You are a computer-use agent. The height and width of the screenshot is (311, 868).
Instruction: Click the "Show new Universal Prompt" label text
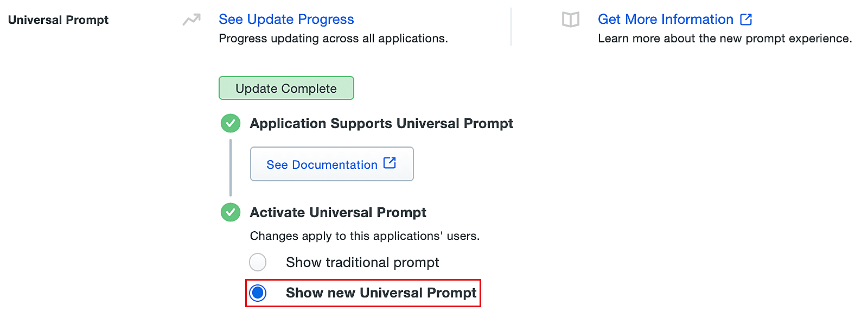point(381,293)
